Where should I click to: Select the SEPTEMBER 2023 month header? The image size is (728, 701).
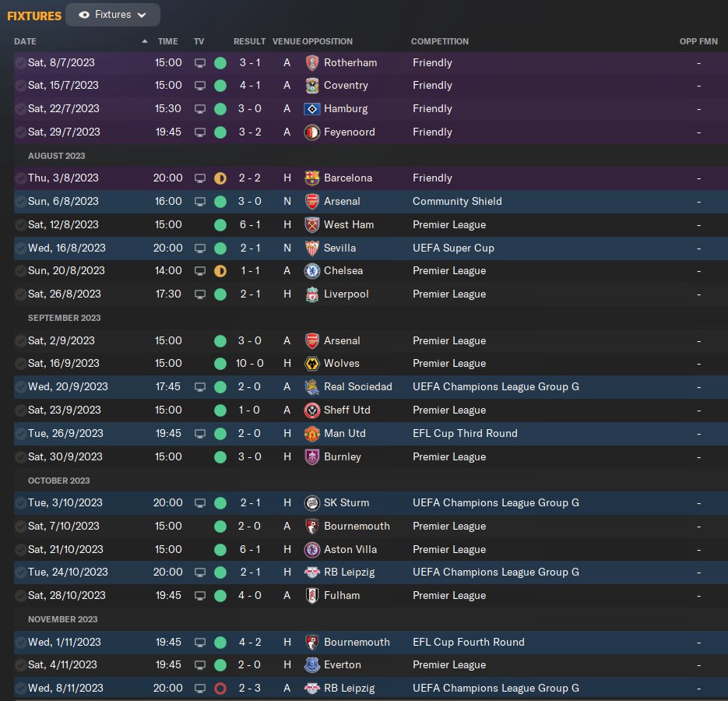64,319
